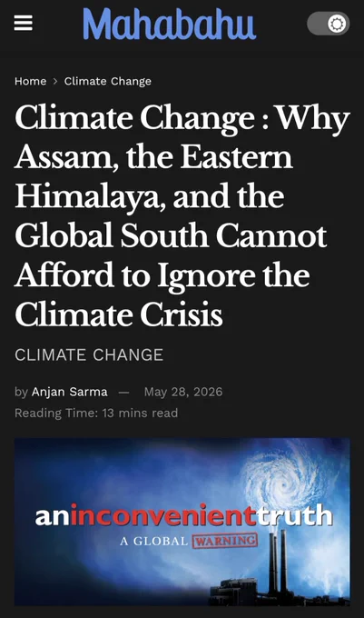Open the article headline about Assam

(x=182, y=216)
